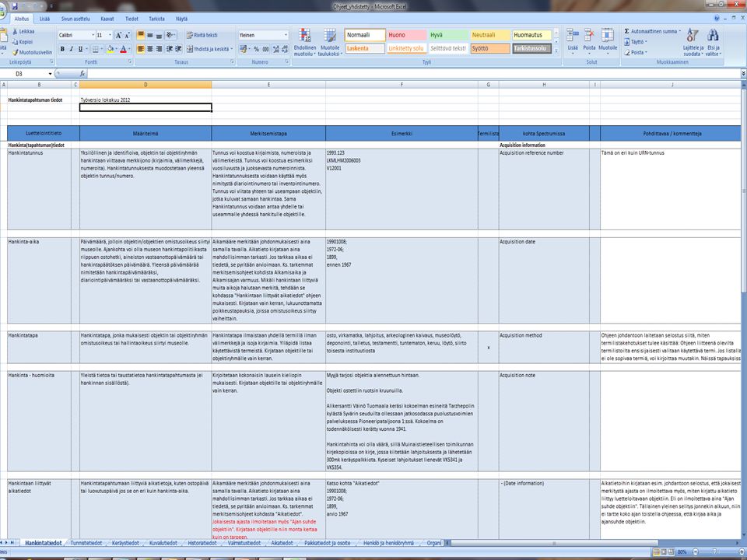Open the Fontti dialog launcher
The image size is (747, 560).
[x=130, y=62]
